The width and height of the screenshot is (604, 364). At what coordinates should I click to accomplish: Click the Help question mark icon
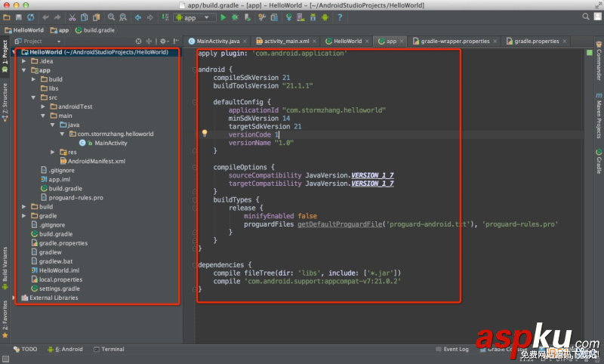coord(340,17)
